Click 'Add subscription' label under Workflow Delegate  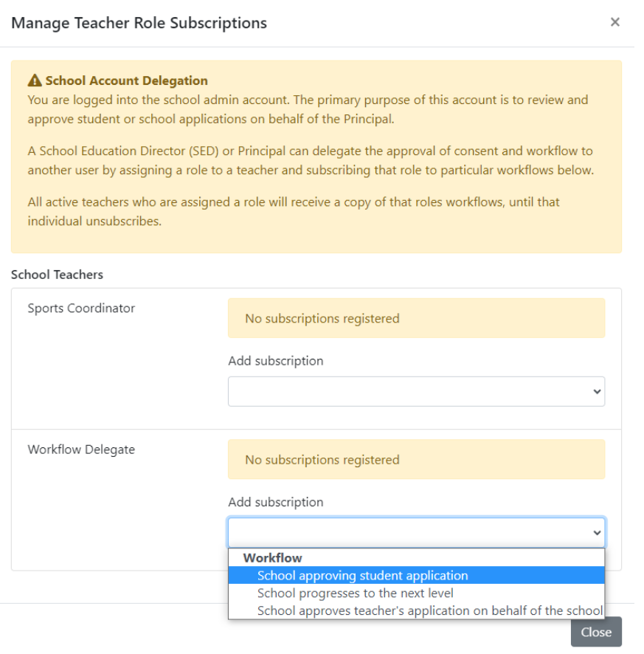click(275, 502)
